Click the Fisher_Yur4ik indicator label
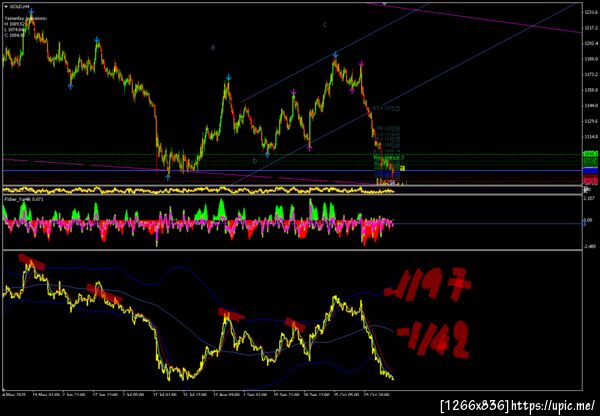This screenshot has height=416, width=600. (23, 199)
